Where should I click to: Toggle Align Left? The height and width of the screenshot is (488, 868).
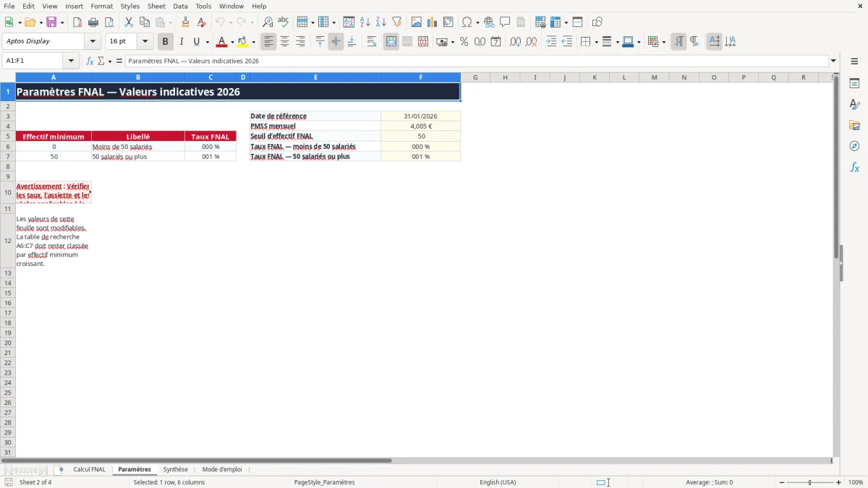point(269,42)
